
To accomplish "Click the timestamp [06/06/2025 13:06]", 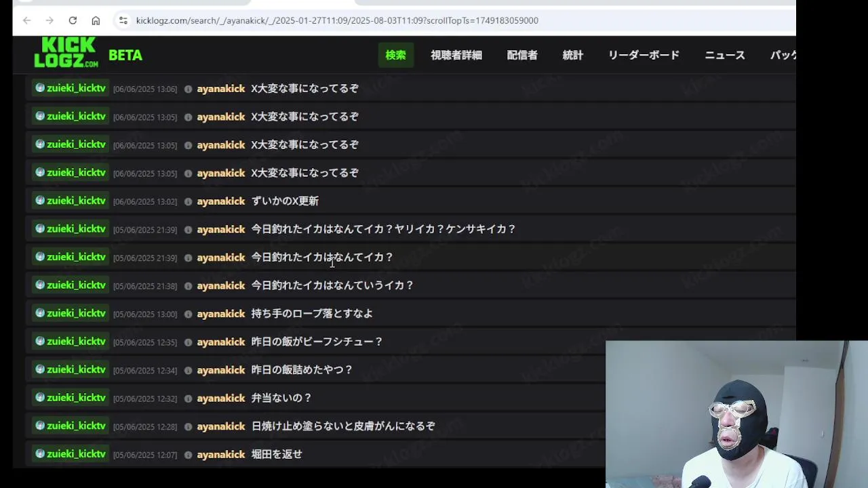I will tap(145, 89).
